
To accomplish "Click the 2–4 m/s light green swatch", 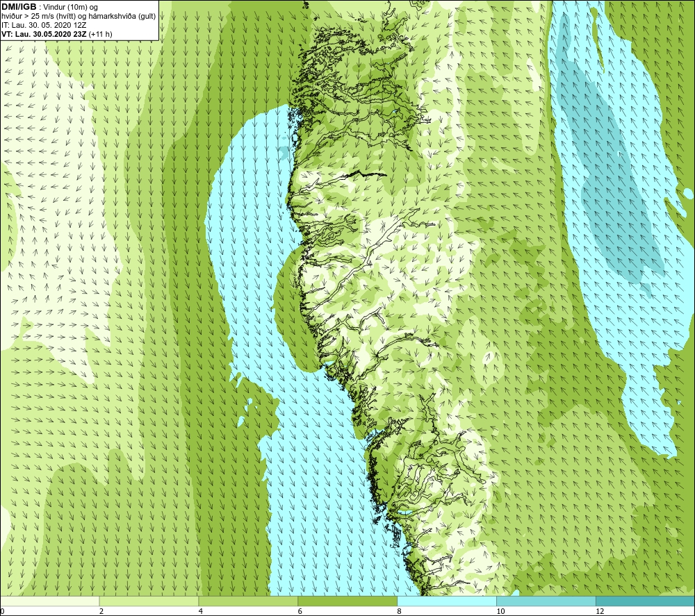I will click(x=149, y=601).
